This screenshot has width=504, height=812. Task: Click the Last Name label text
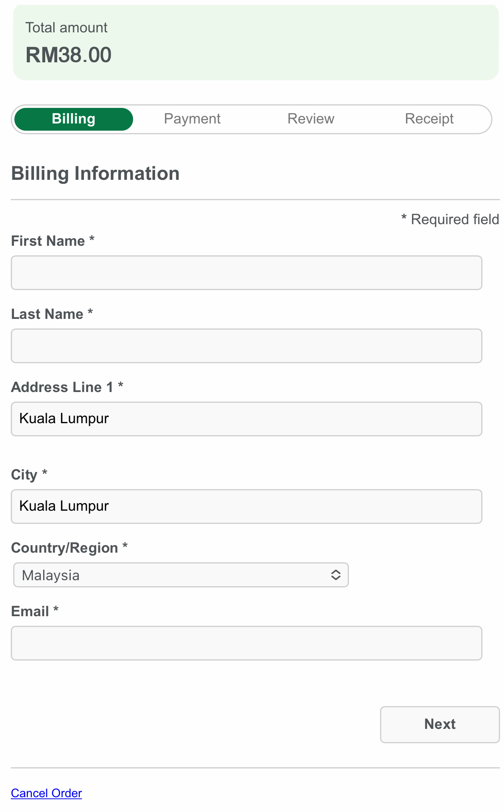pos(47,314)
